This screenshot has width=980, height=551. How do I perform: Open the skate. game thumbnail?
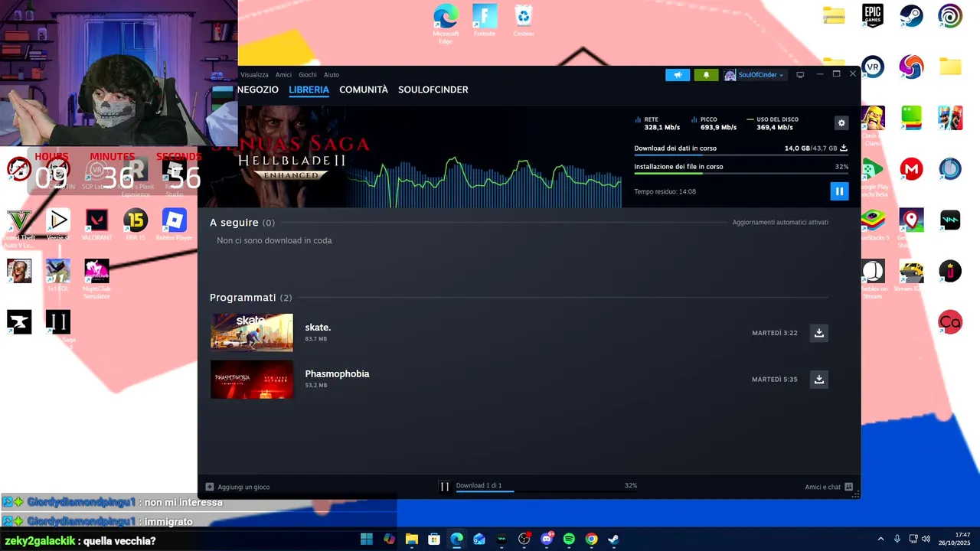(x=252, y=332)
